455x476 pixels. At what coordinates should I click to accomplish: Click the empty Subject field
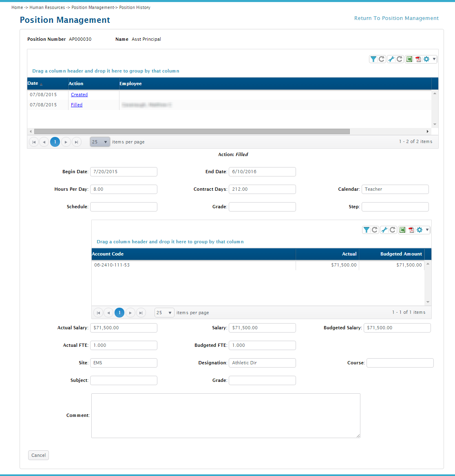[124, 381]
